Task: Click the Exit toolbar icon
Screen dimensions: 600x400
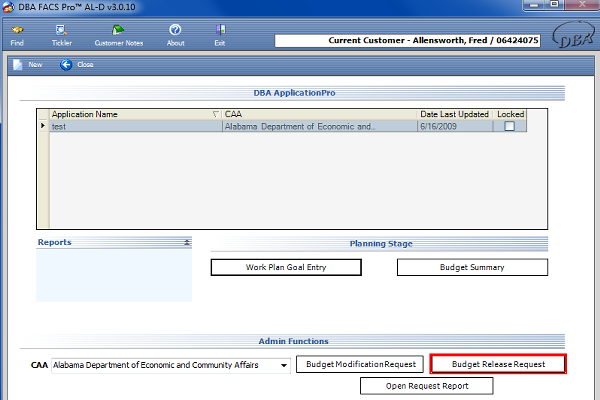Action: 220,36
